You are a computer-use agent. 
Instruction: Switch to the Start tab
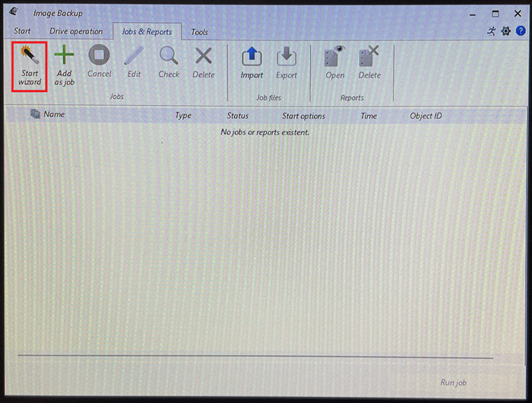[x=22, y=32]
